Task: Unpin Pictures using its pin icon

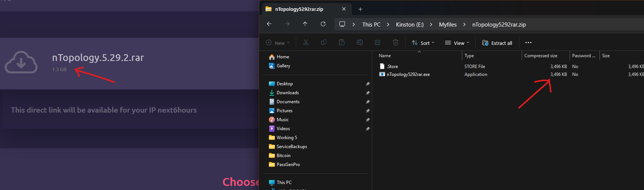Action: tap(368, 111)
